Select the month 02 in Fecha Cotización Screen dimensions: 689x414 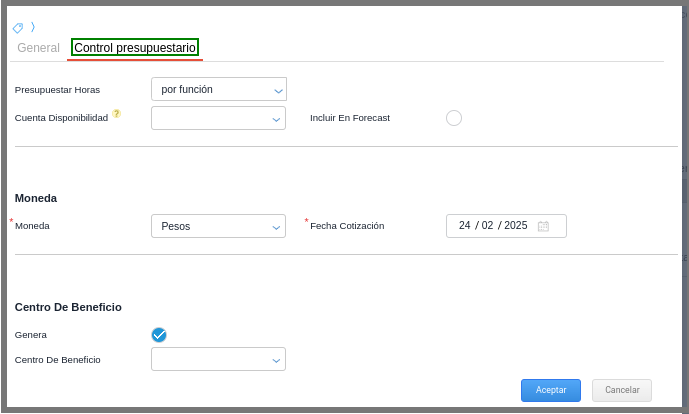(488, 226)
